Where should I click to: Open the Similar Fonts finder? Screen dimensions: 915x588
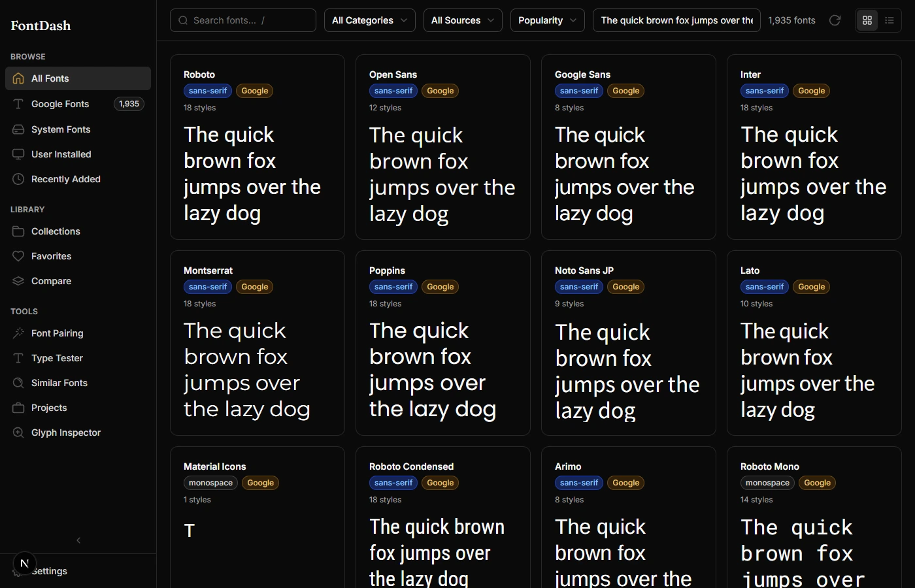59,383
